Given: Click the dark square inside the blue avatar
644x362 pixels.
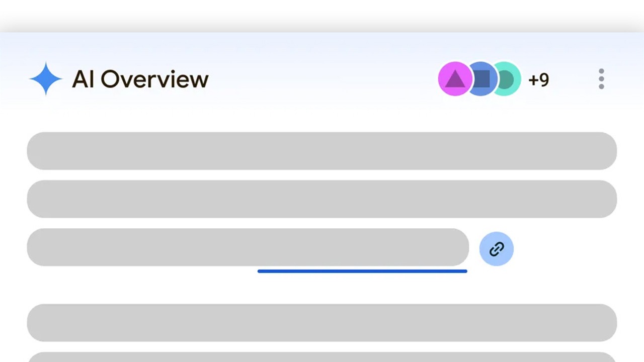Looking at the screenshot, I should coord(481,79).
